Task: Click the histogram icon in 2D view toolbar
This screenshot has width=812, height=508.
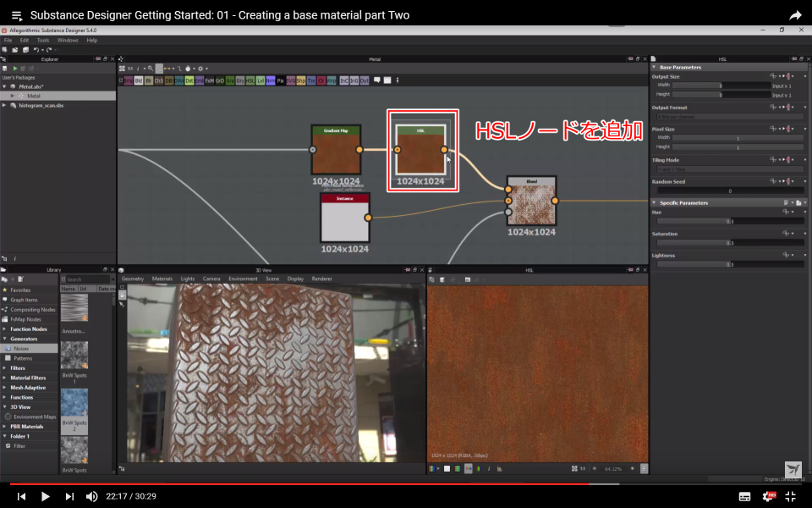Action: 500,468
